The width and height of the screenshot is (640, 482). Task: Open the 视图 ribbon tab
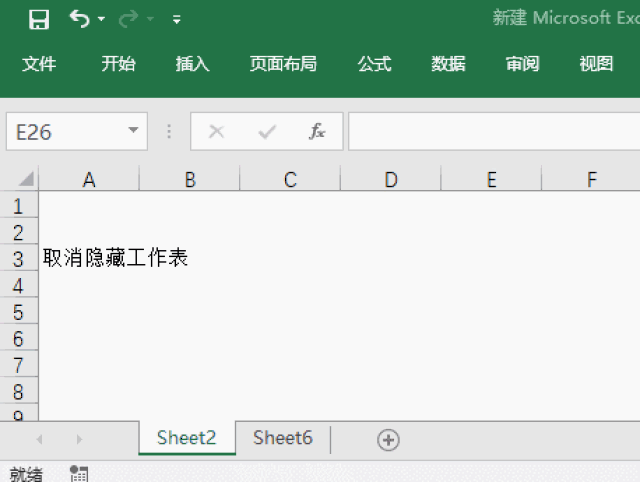point(596,64)
